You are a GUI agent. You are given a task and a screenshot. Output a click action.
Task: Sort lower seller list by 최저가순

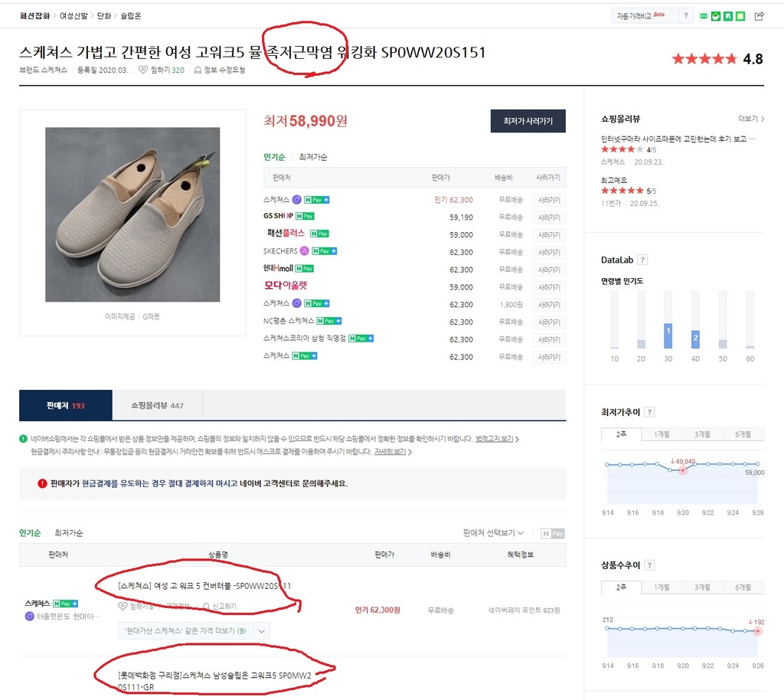coord(68,533)
